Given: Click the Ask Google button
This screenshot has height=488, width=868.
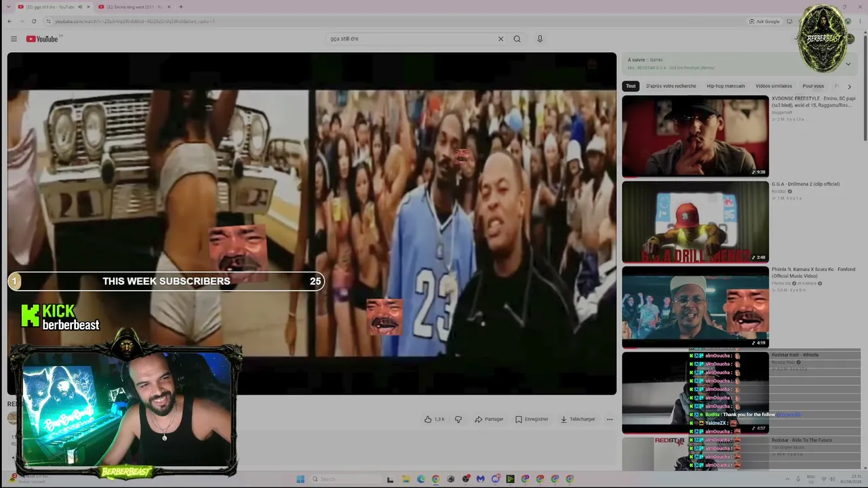Looking at the screenshot, I should point(764,21).
